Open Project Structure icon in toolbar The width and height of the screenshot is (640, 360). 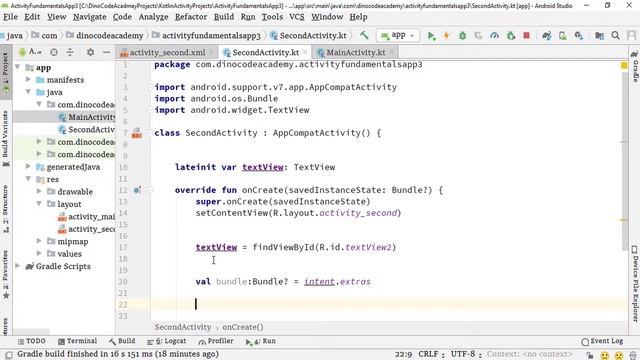click(x=599, y=36)
